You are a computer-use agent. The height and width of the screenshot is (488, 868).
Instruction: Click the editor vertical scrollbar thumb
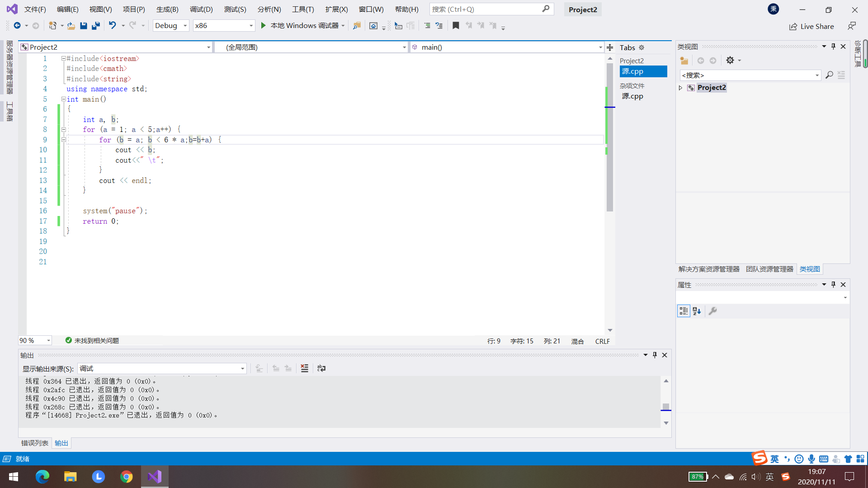click(x=610, y=137)
